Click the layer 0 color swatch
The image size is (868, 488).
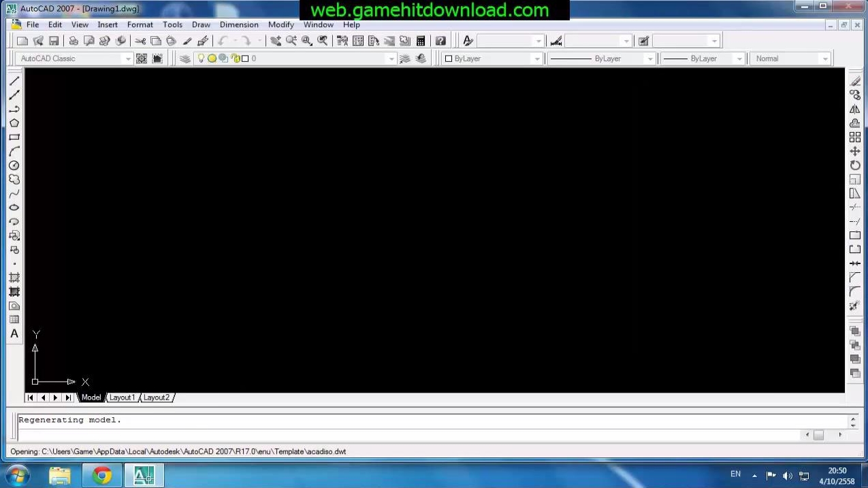tap(245, 59)
